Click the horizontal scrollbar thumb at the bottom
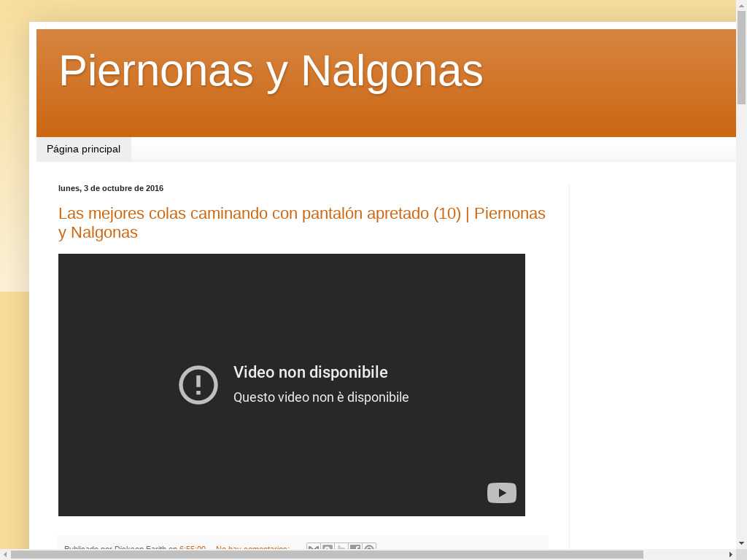Screen dimensions: 747x560 click(327, 555)
